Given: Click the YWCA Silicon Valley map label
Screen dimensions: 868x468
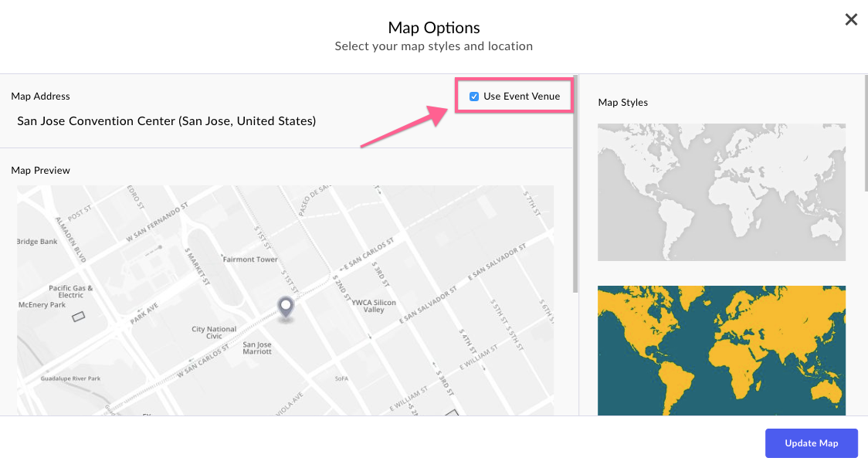Looking at the screenshot, I should click(374, 306).
